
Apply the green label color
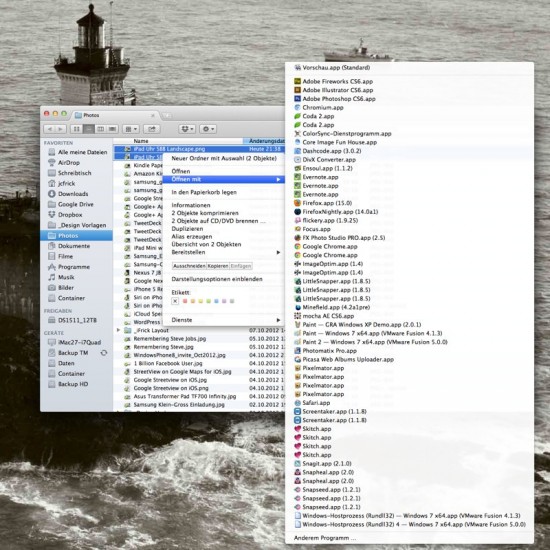coord(208,301)
